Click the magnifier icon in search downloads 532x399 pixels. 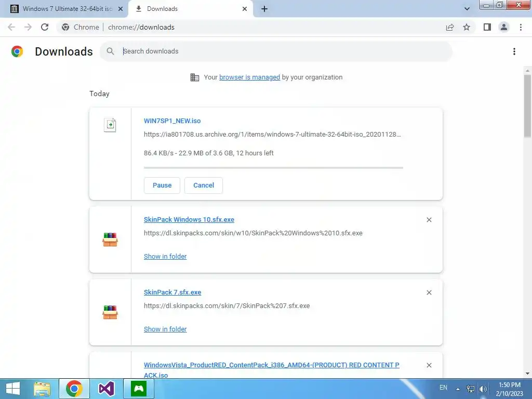tap(110, 51)
